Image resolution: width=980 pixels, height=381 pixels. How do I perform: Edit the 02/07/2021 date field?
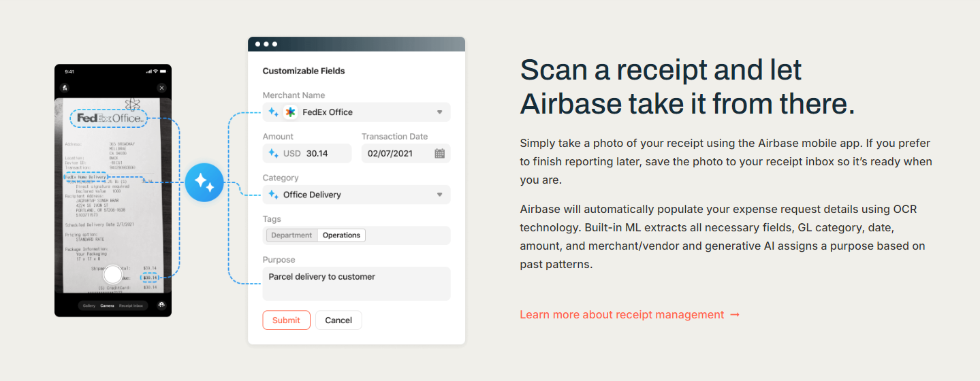click(406, 154)
